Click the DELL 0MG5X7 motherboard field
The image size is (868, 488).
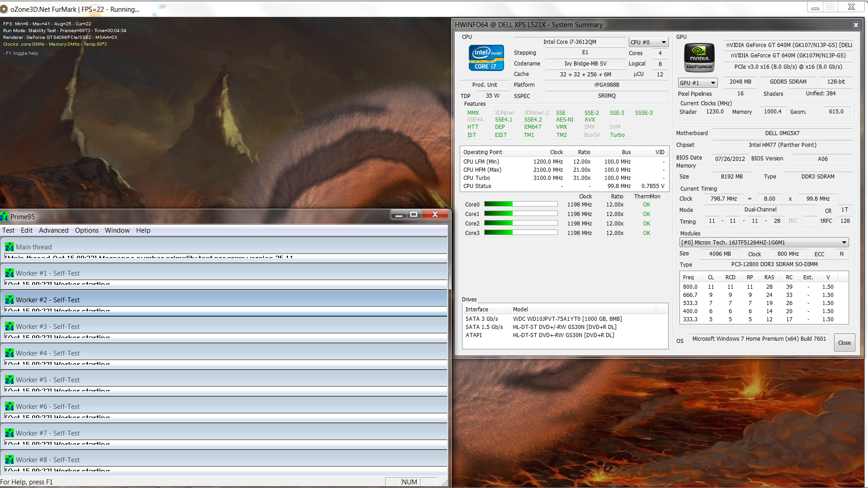click(x=782, y=133)
